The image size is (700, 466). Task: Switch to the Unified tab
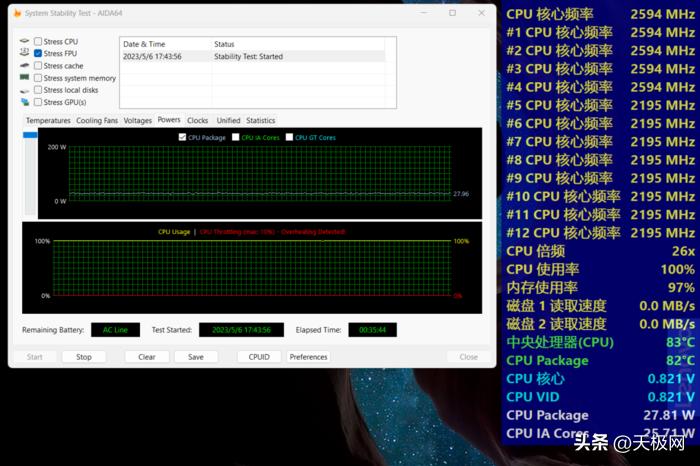[228, 121]
